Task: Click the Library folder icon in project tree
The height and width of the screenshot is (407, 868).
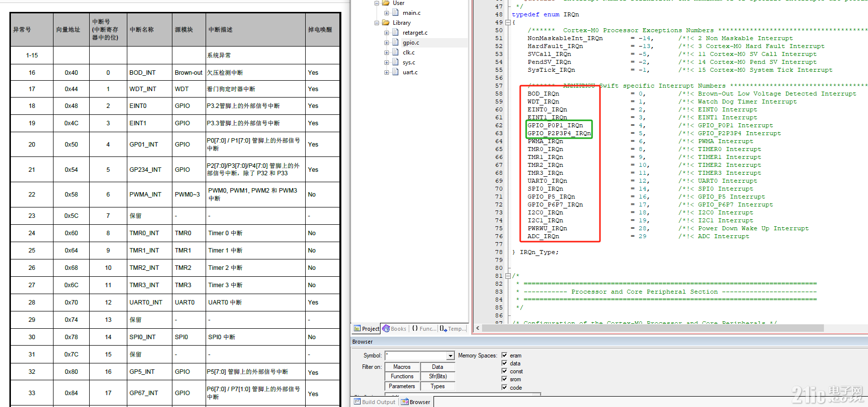Action: tap(385, 23)
